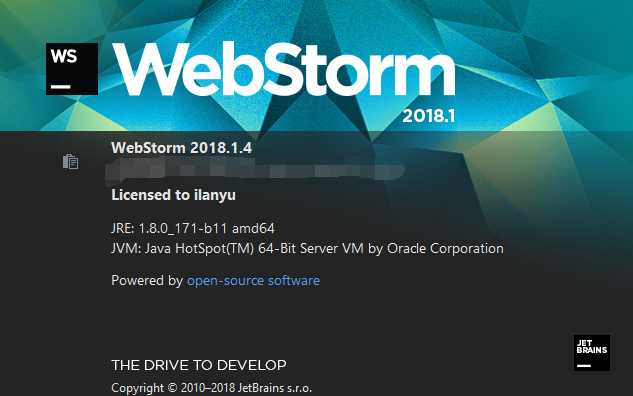Click the WS WebStorm logo icon
The width and height of the screenshot is (633, 396).
72,69
